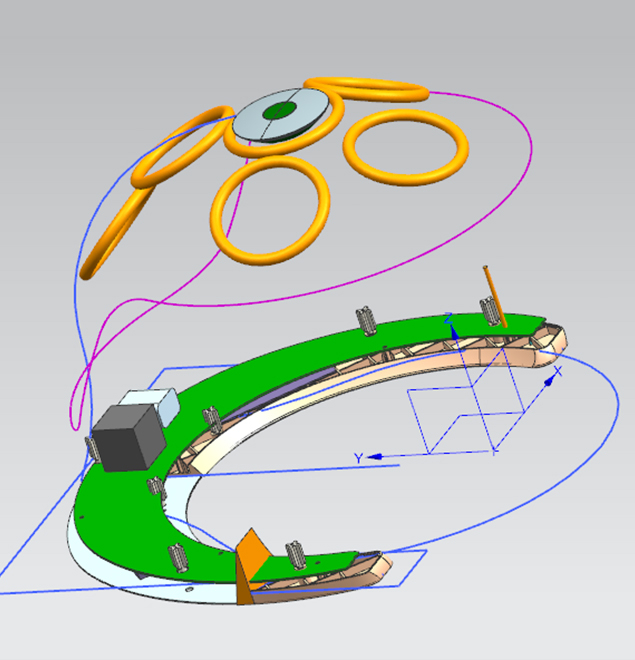Click the Z axis label
635x660 pixels.
(x=449, y=318)
